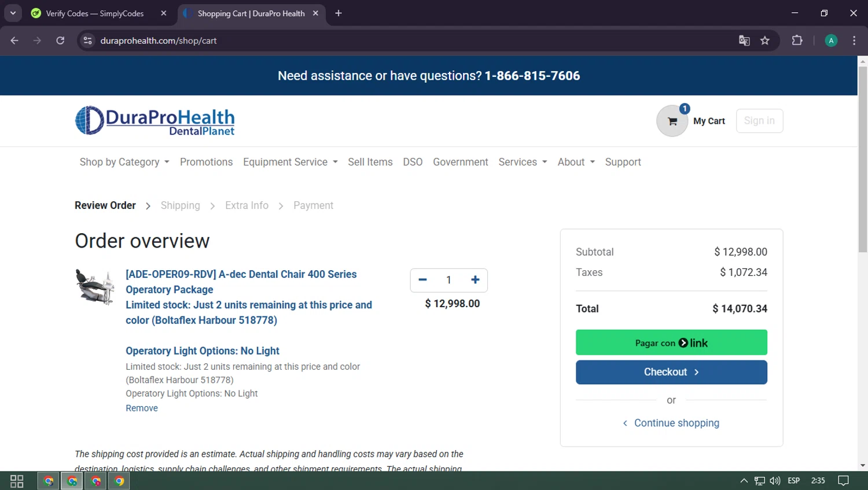Image resolution: width=868 pixels, height=490 pixels.
Task: Show hidden system tray icons
Action: [x=744, y=481]
